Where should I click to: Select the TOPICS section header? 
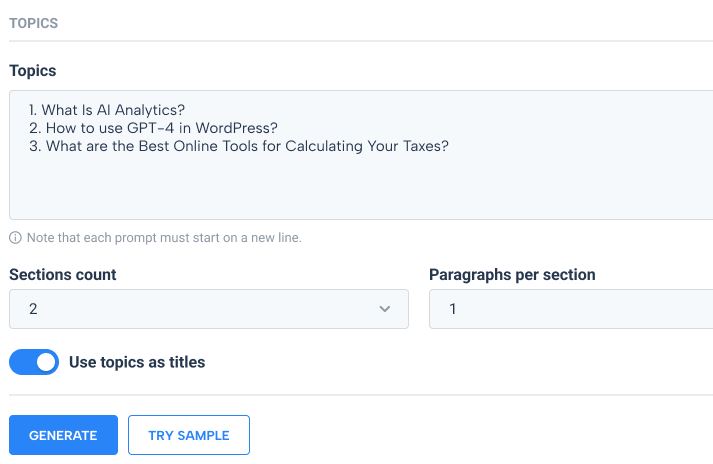[x=34, y=23]
